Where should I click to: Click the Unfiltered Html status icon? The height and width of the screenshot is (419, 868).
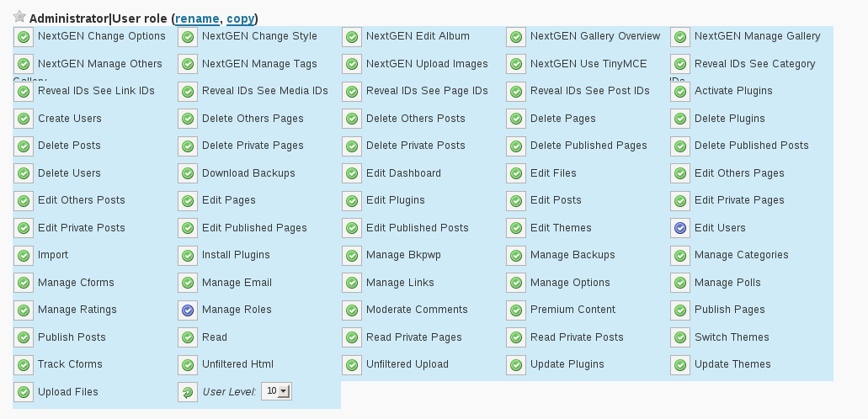click(188, 365)
